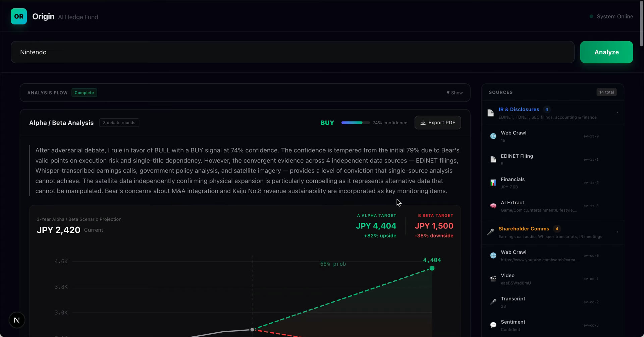Click the green System Online status dot
The image size is (644, 337).
591,16
